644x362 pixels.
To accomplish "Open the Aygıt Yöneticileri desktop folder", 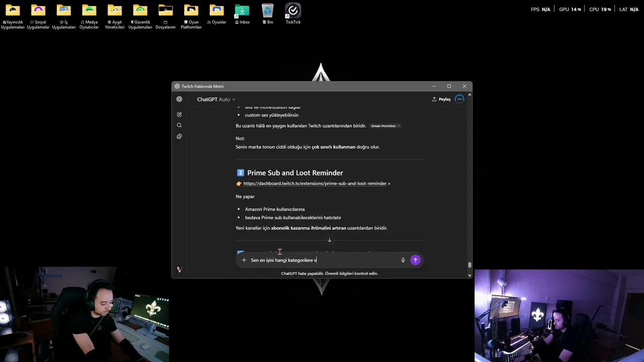I will coord(115,16).
